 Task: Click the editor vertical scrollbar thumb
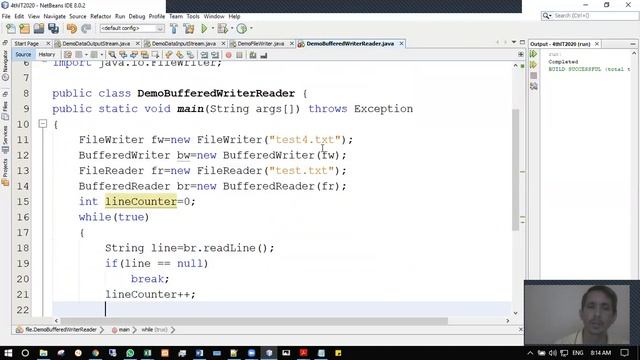click(516, 169)
